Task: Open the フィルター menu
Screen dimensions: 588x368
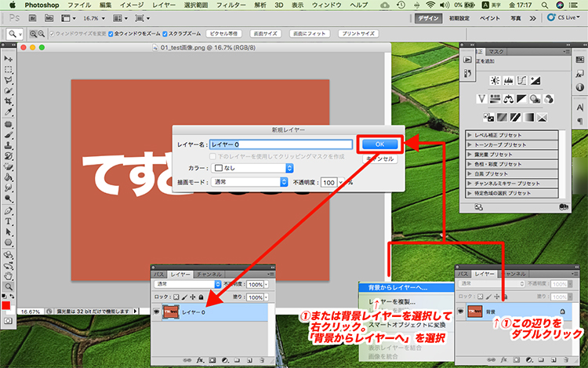Action: 231,5
